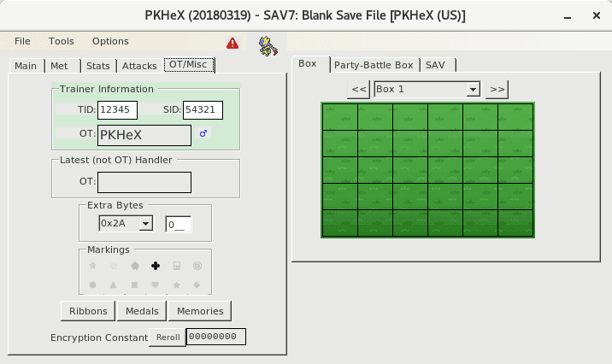The image size is (612, 364).
Task: Toggle the square marking
Action: [x=135, y=285]
